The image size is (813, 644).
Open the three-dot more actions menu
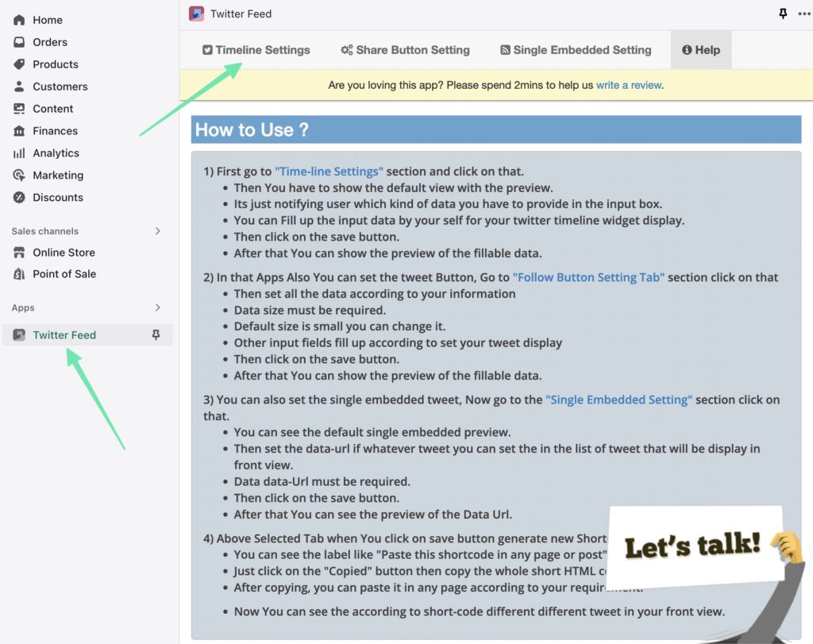coord(805,13)
